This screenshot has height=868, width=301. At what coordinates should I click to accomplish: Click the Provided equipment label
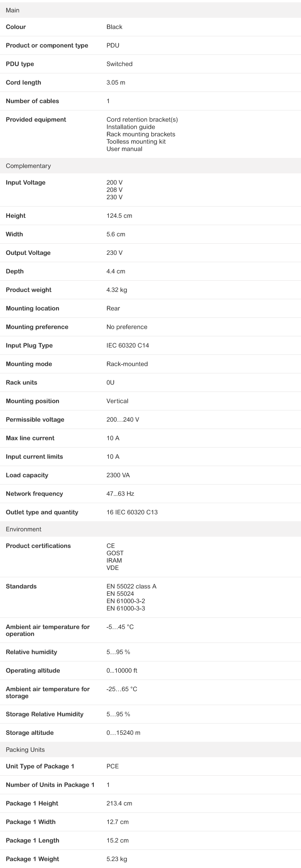[x=36, y=120]
